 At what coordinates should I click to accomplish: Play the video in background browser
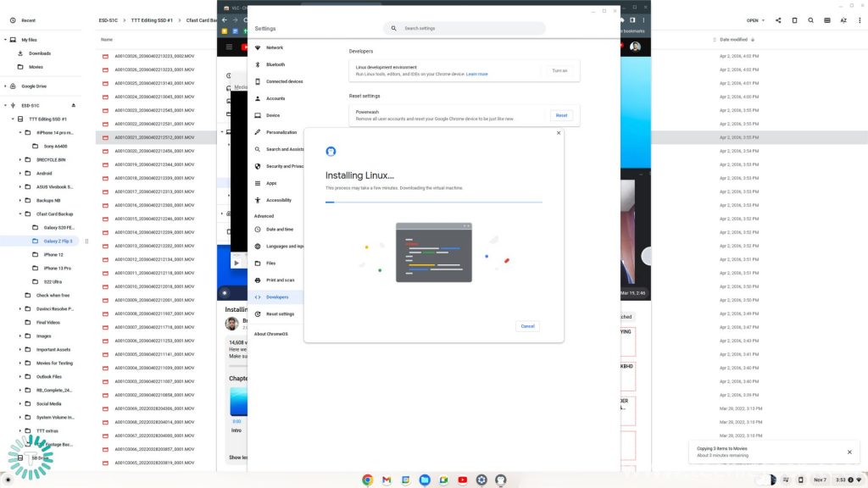(x=236, y=263)
